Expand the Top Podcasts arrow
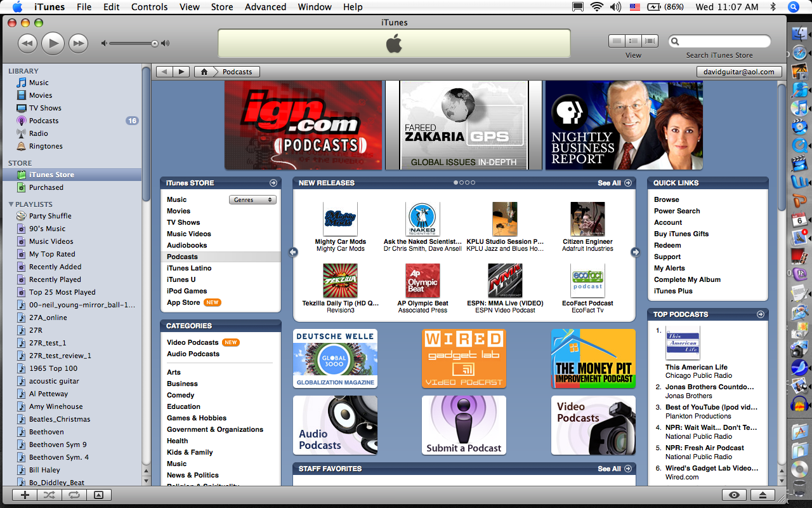This screenshot has height=508, width=812. tap(761, 314)
